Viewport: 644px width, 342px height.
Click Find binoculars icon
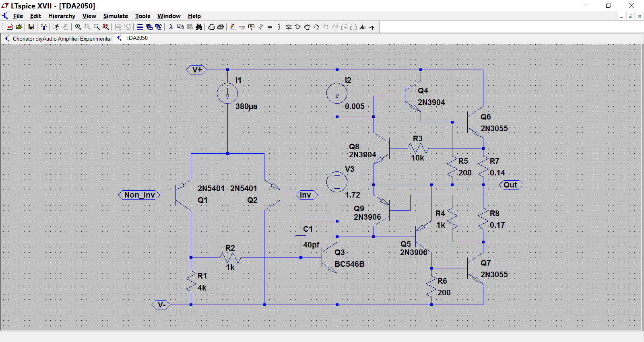(199, 27)
